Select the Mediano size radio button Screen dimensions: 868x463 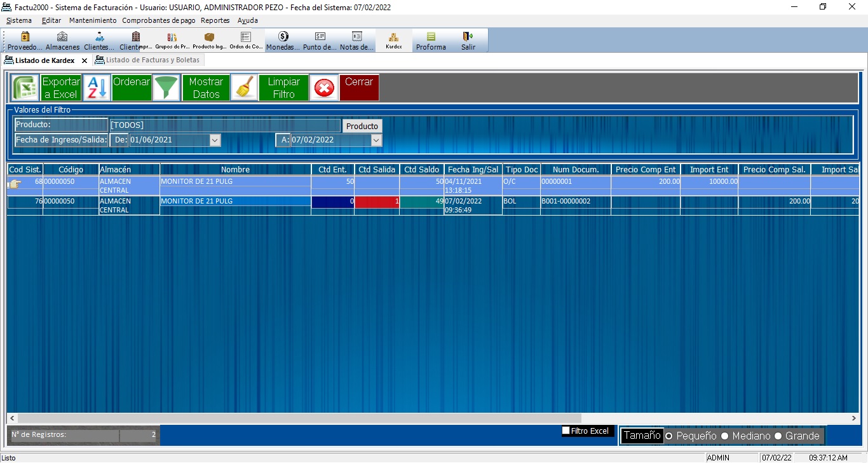[x=724, y=436]
